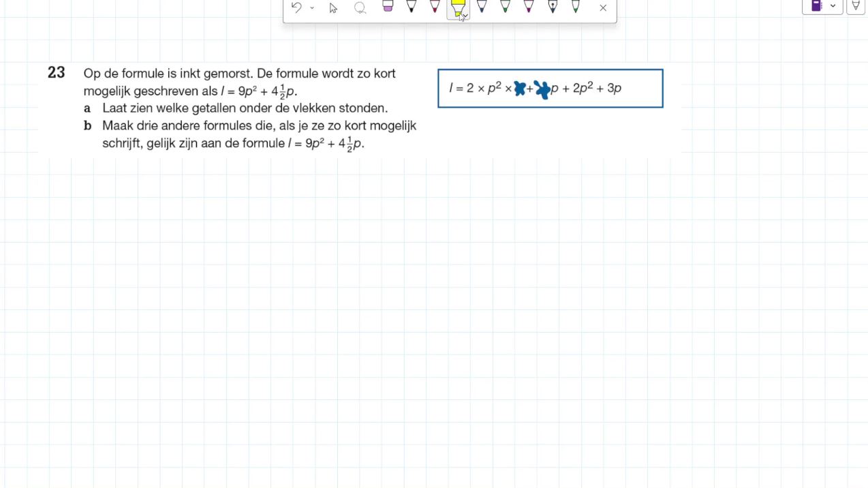
Task: Expand the notebook dropdown chevron
Action: pyautogui.click(x=833, y=5)
